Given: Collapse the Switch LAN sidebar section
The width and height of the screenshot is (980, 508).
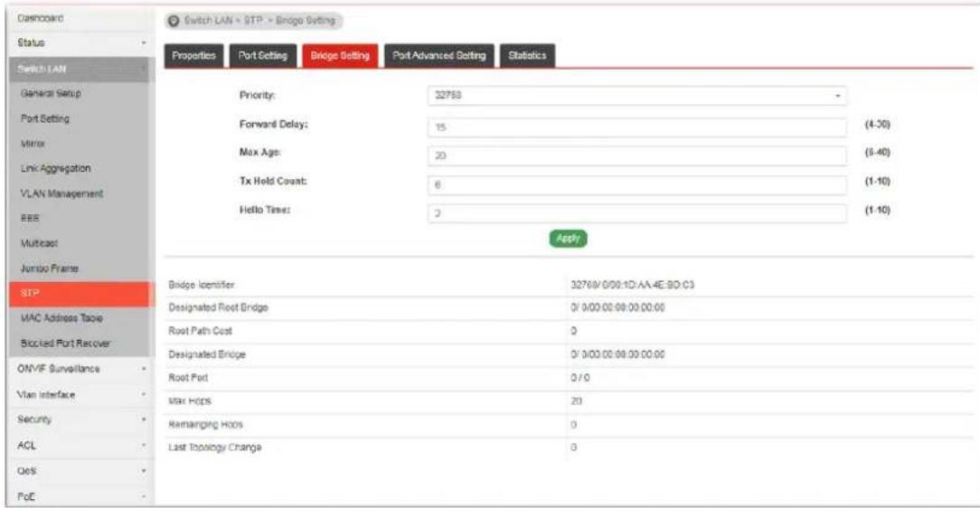Looking at the screenshot, I should (x=80, y=69).
